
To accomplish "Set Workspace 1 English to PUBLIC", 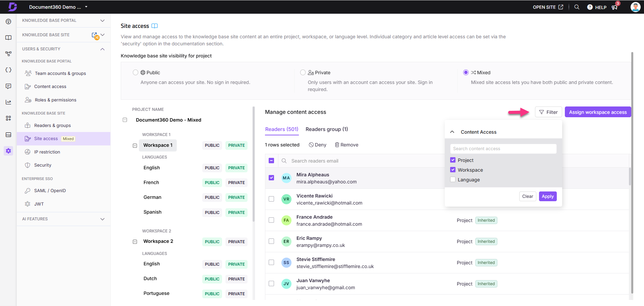I will 212,168.
